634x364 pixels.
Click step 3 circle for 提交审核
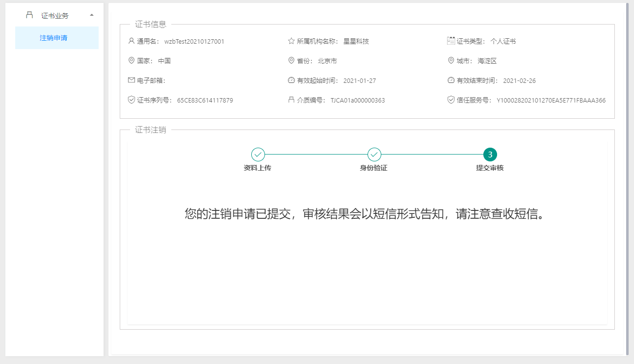[490, 155]
